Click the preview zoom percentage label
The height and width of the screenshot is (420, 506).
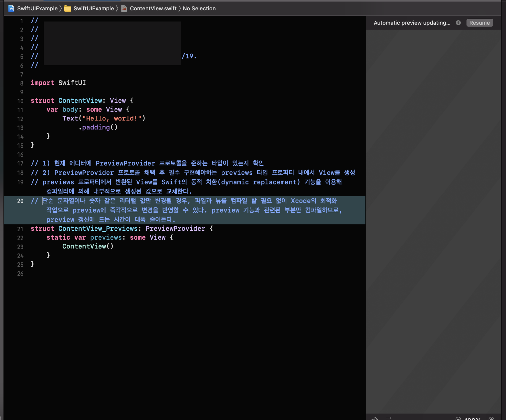click(472, 419)
